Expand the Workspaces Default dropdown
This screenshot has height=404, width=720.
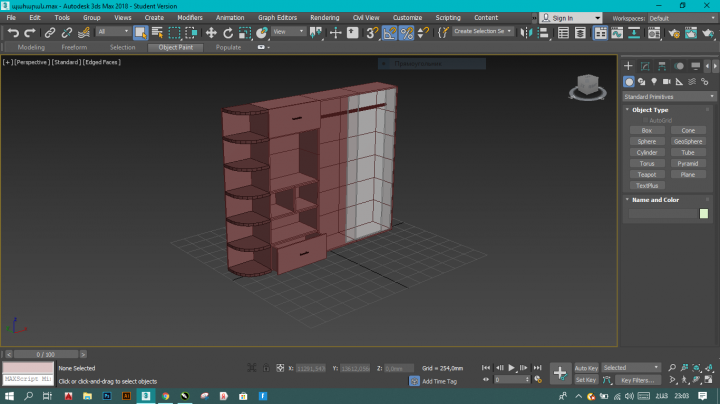pos(682,18)
